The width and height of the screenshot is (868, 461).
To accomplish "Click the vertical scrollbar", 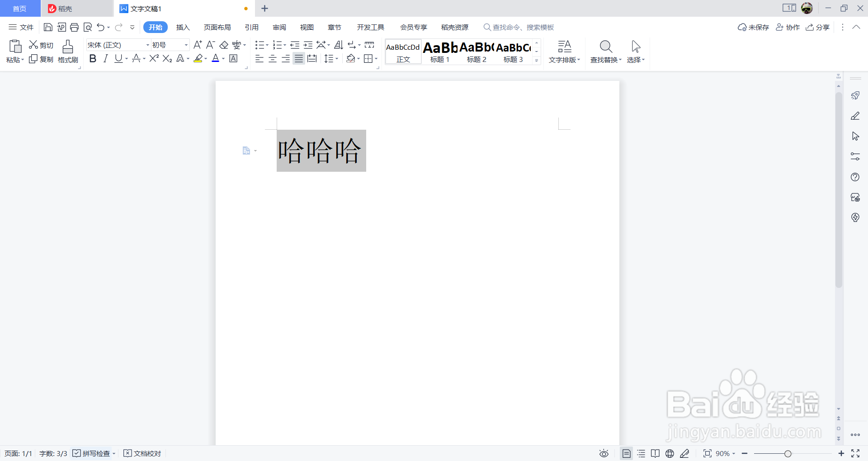I will 839,190.
